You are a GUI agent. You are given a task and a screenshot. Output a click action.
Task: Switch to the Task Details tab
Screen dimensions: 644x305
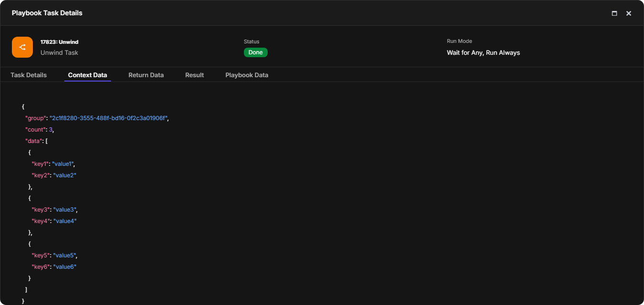pyautogui.click(x=29, y=75)
